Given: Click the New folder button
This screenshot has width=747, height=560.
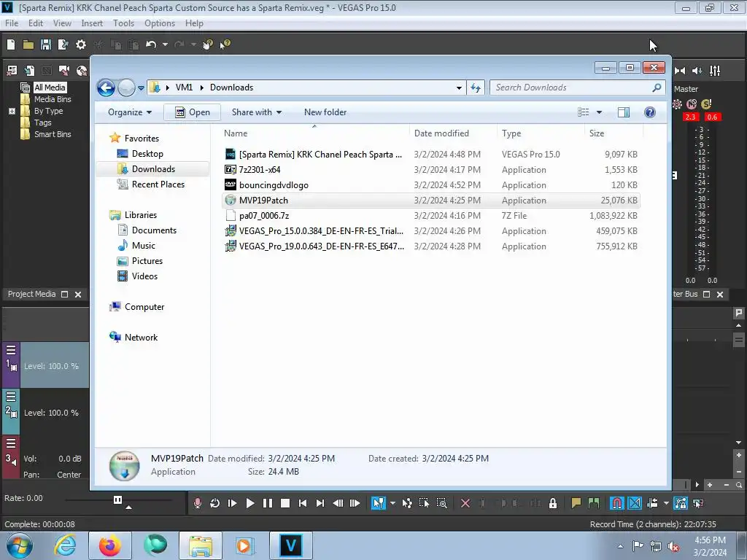Looking at the screenshot, I should [x=325, y=112].
